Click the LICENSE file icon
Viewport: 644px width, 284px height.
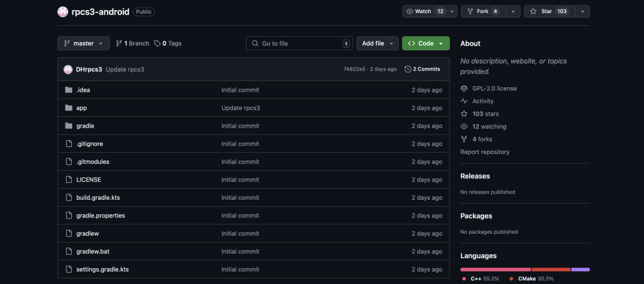pyautogui.click(x=69, y=179)
